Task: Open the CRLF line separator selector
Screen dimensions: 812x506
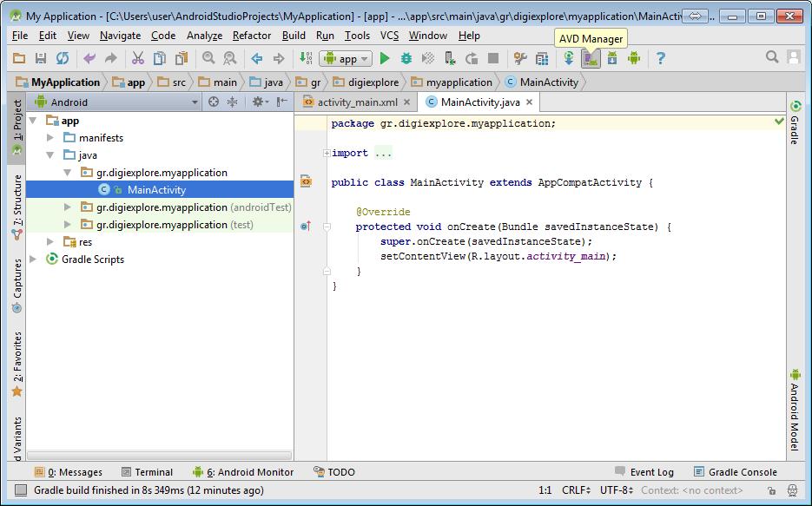Action: pos(576,490)
